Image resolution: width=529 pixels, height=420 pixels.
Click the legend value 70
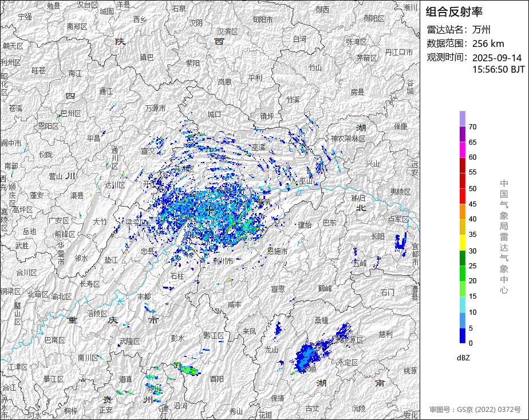[x=473, y=127]
